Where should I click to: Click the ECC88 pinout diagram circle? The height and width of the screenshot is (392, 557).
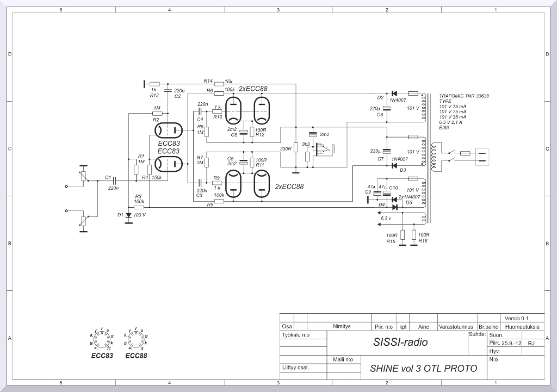[135, 341]
